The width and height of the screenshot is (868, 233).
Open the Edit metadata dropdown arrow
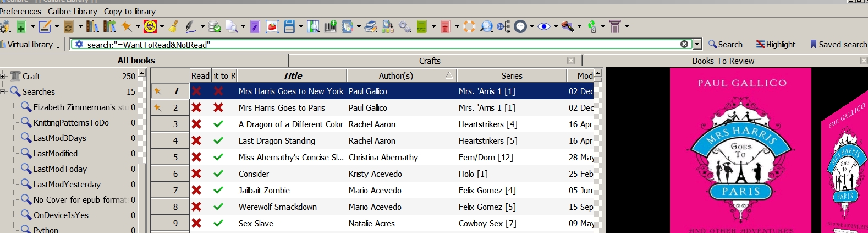click(x=56, y=26)
